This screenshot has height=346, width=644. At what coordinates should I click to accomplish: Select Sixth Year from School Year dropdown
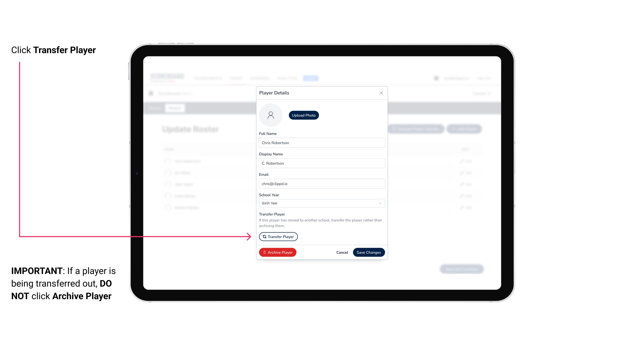point(321,203)
